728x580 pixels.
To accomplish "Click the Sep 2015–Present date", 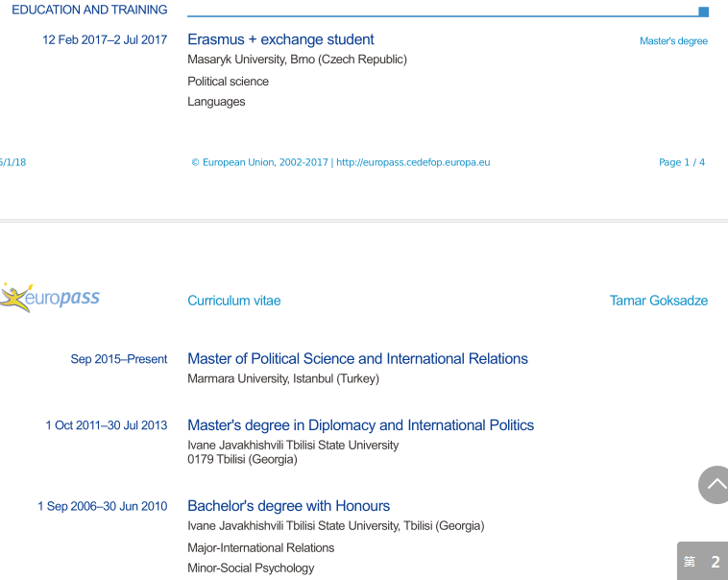I will 118,359.
